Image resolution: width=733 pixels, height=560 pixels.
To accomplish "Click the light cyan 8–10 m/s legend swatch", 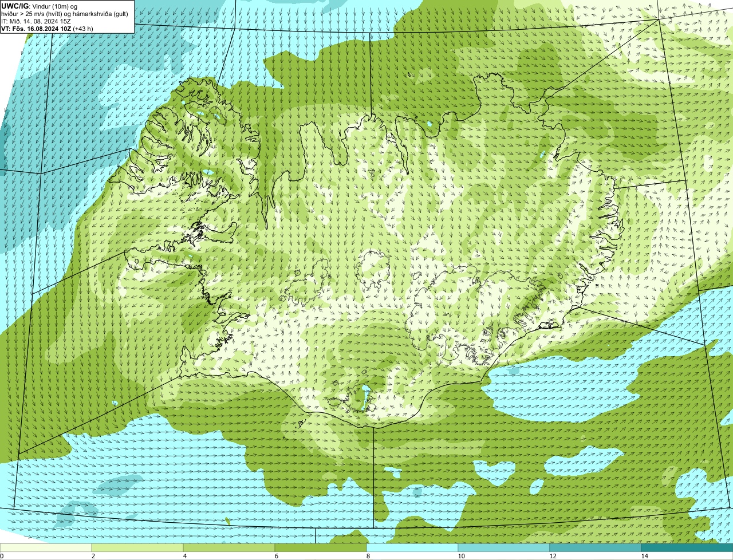I will (412, 547).
